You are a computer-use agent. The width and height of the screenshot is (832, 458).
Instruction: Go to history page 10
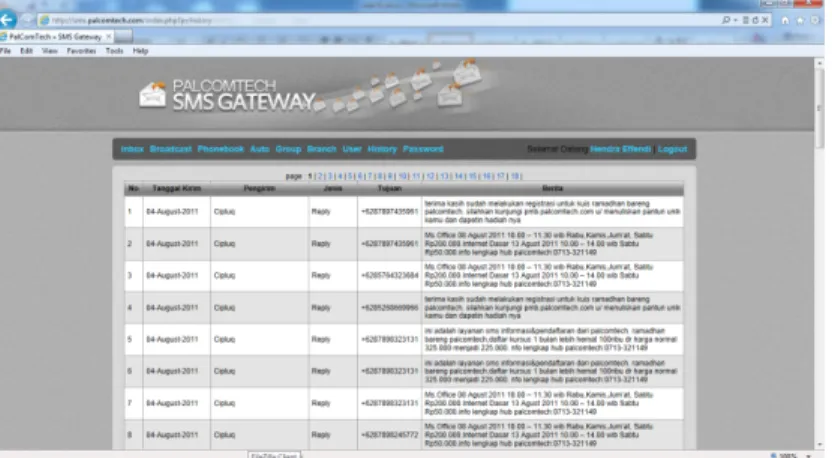click(x=403, y=176)
